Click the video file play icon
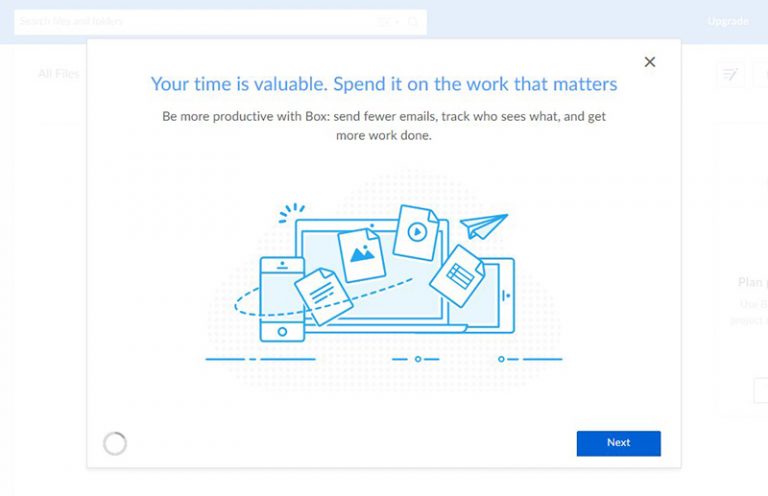 (x=417, y=232)
